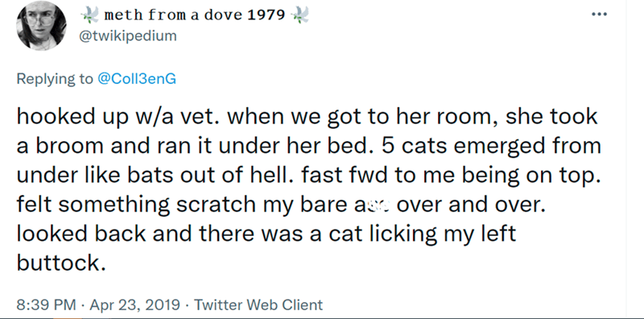644x319 pixels.
Task: Click the 8:39 PM timestamp
Action: (47, 305)
